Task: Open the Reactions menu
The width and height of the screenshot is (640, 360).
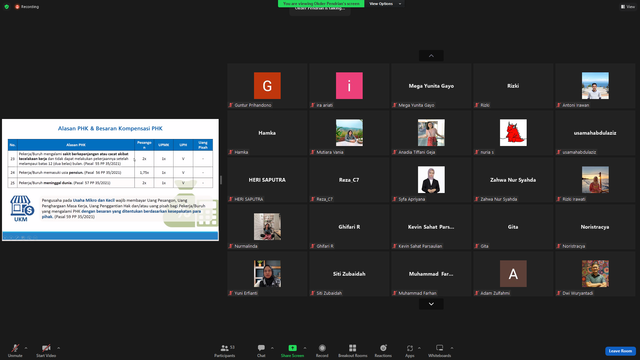Action: tap(383, 350)
